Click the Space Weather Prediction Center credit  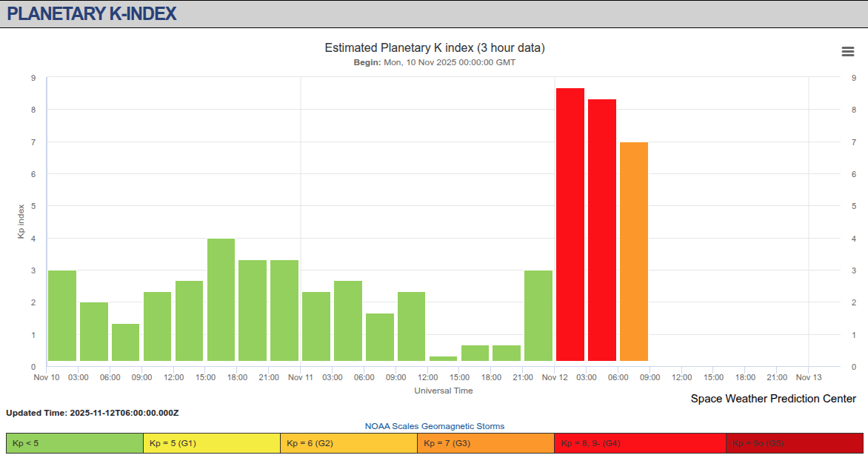[773, 399]
